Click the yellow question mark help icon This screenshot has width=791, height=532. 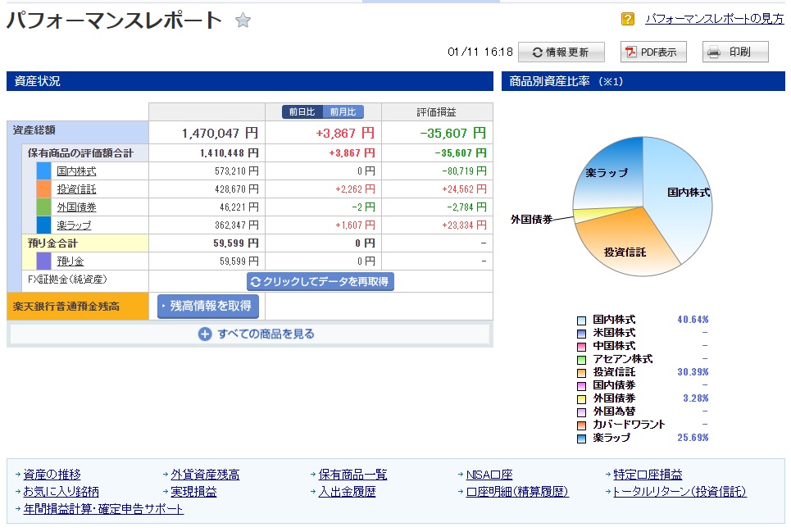pyautogui.click(x=628, y=19)
